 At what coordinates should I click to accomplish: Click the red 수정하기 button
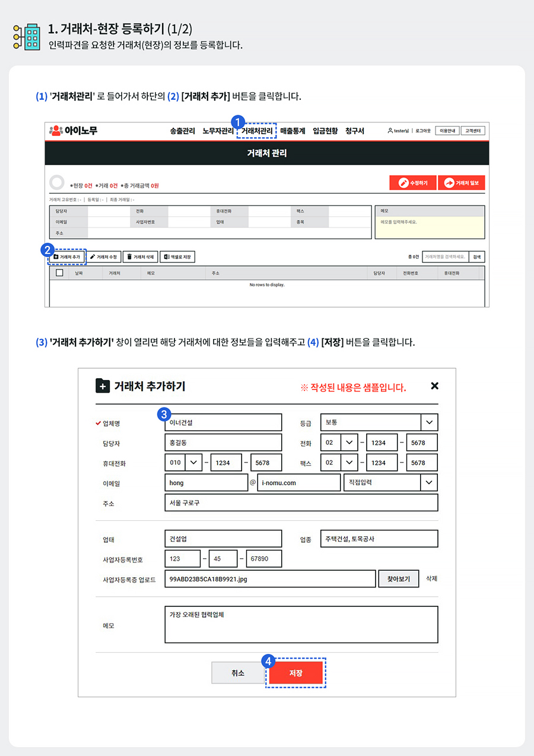click(x=413, y=182)
